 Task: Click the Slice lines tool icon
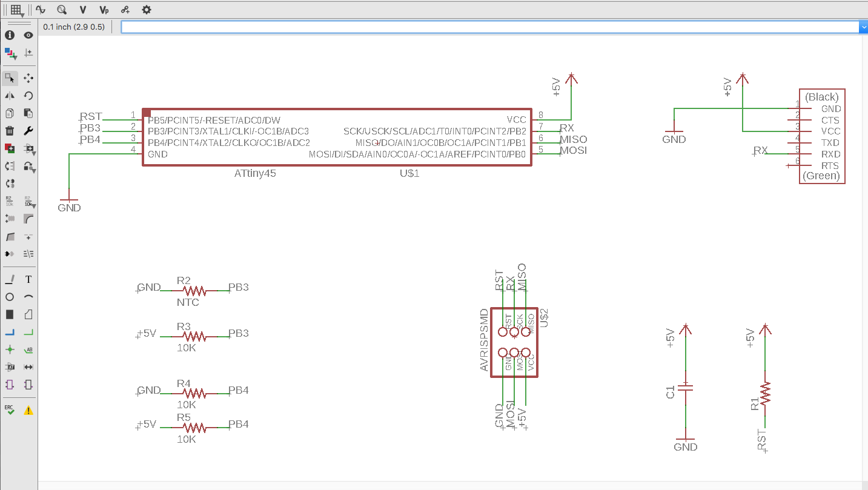click(28, 254)
